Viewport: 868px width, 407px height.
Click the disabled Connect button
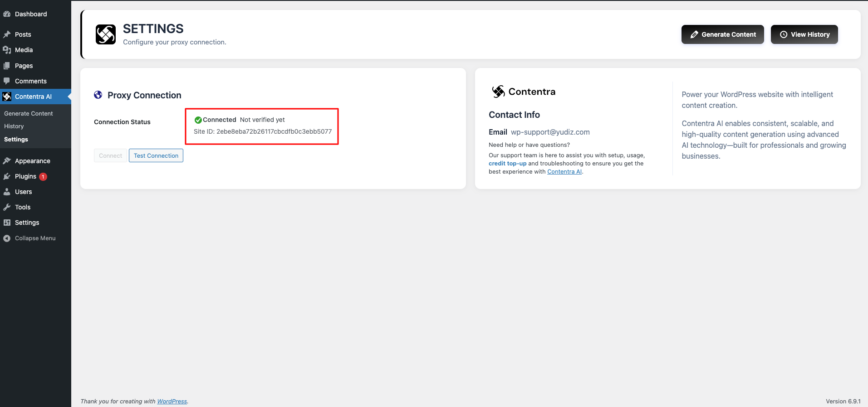click(110, 155)
